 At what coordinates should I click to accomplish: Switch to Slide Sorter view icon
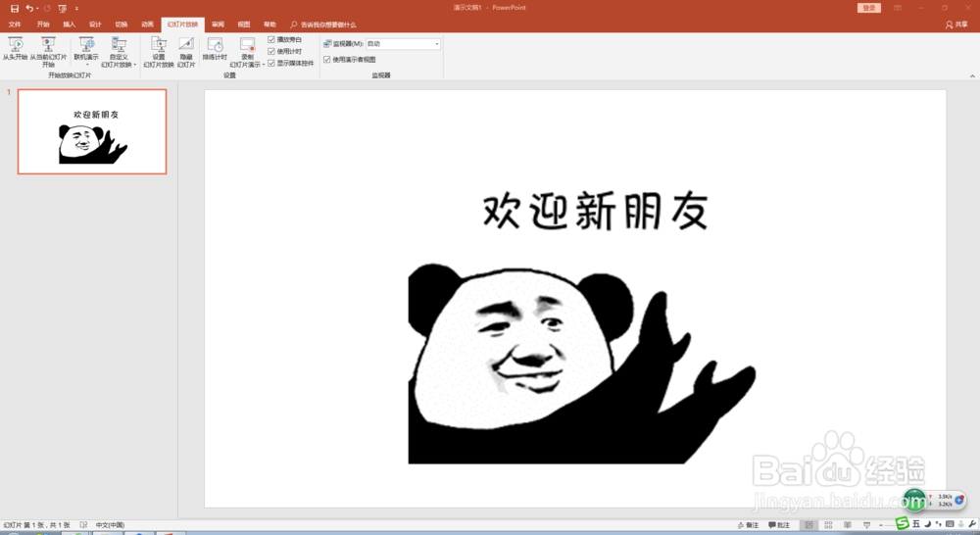828,525
